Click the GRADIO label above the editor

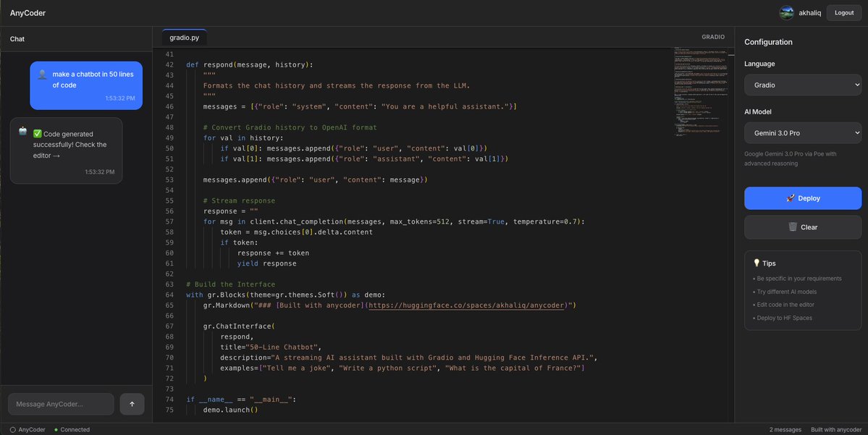712,36
